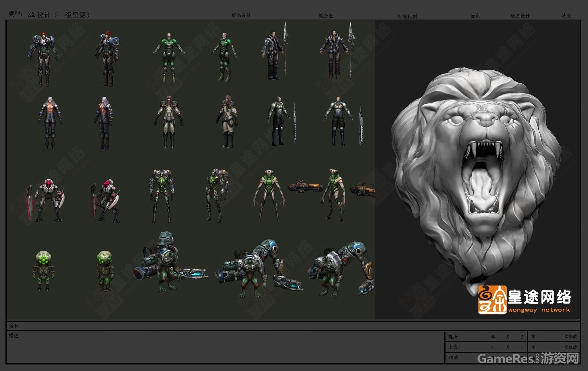Pick the green-domed small robot side view
The height and width of the screenshot is (371, 588).
point(105,271)
